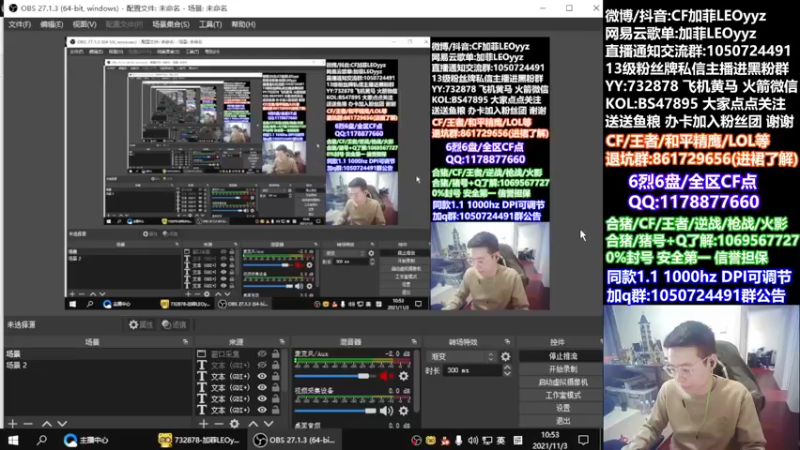Image resolution: width=800 pixels, height=450 pixels.
Task: Pop out the 混音器 dock panel
Action: (414, 341)
